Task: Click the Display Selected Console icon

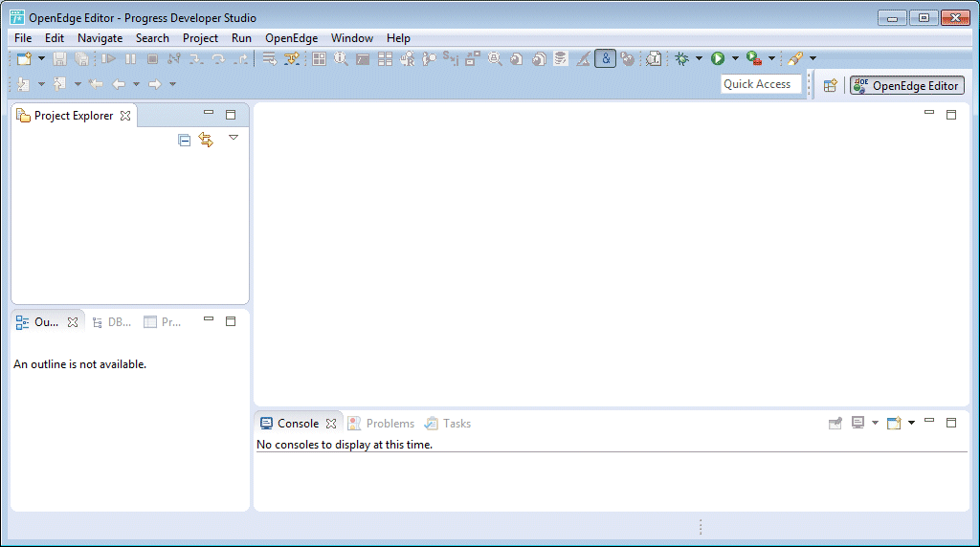Action: pos(857,424)
